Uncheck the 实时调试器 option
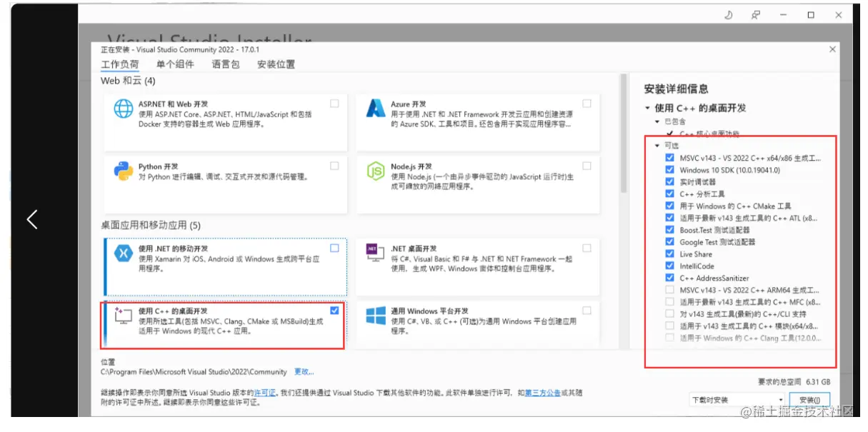Viewport: 868px width, 432px height. (669, 182)
